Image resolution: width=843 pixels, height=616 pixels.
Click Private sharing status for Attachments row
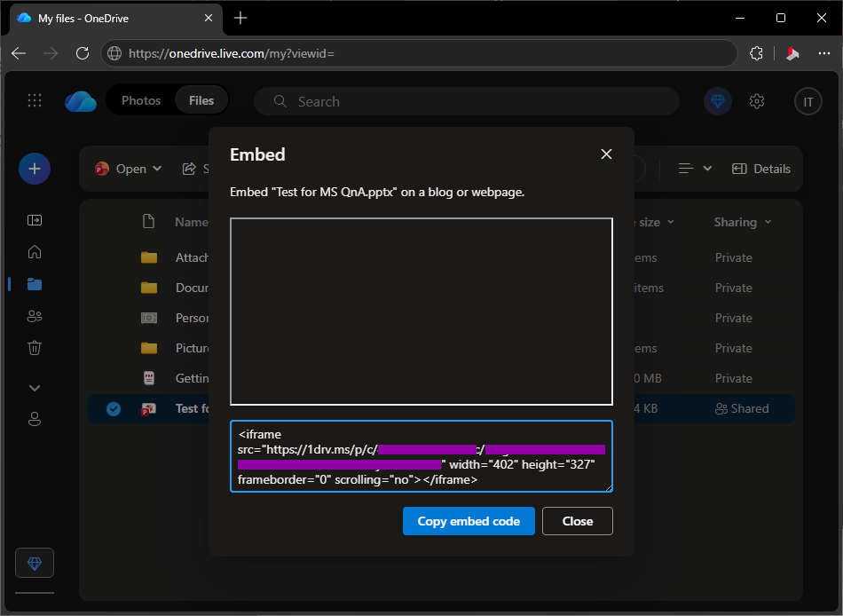coord(733,257)
